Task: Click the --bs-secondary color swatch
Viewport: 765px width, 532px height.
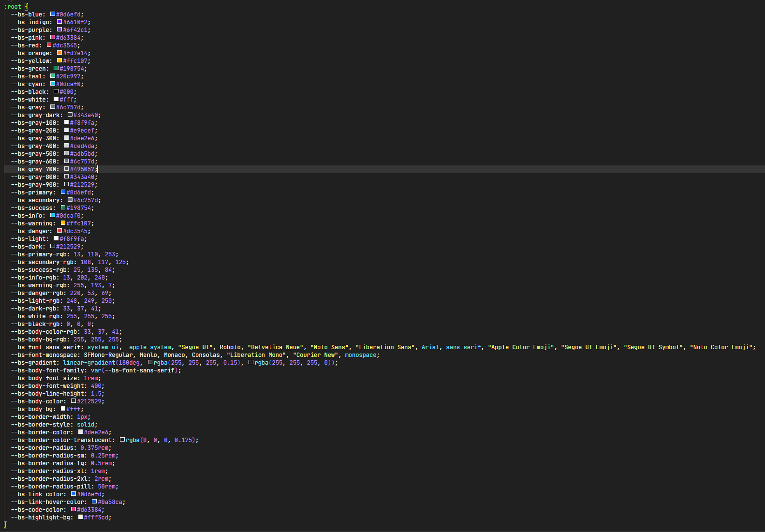Action: [70, 200]
